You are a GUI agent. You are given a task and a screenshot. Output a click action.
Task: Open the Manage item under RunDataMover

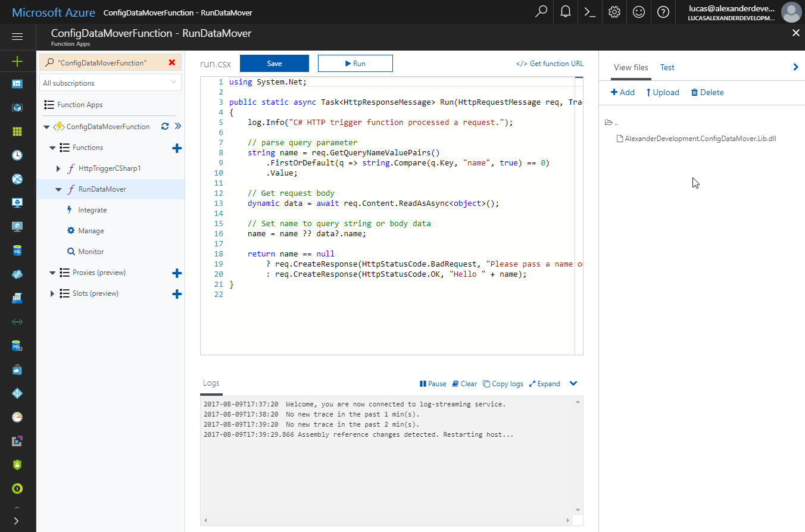click(x=91, y=231)
